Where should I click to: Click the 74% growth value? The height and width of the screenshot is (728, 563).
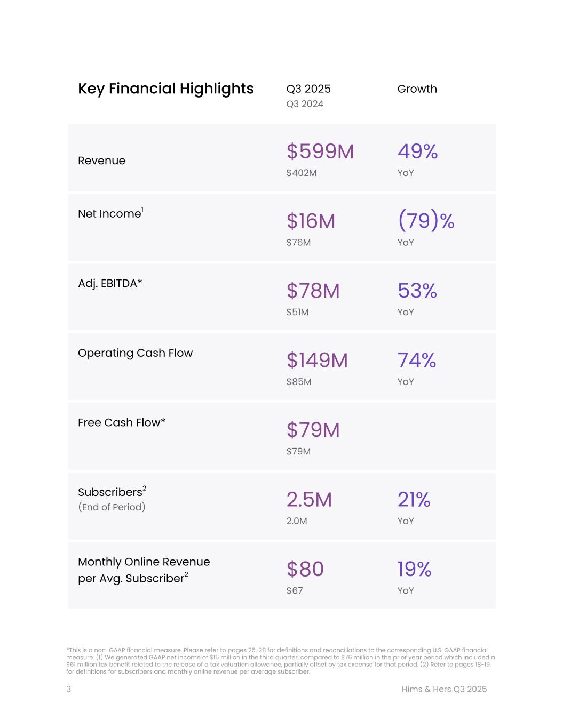coord(416,361)
